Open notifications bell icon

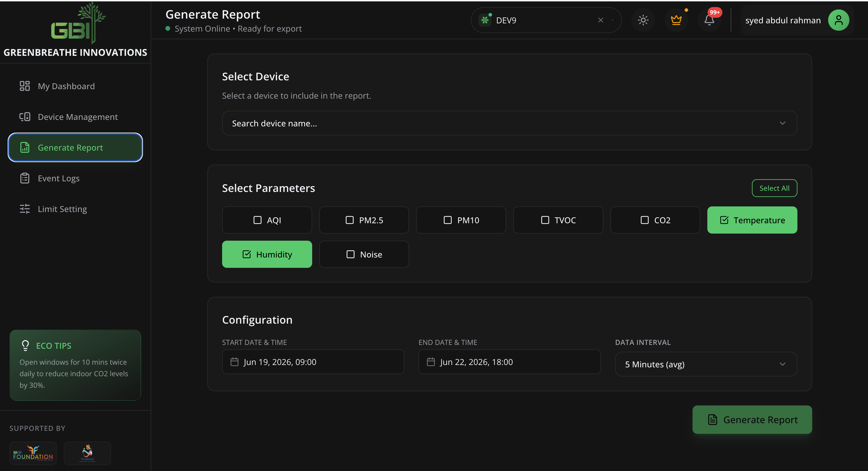click(x=709, y=20)
